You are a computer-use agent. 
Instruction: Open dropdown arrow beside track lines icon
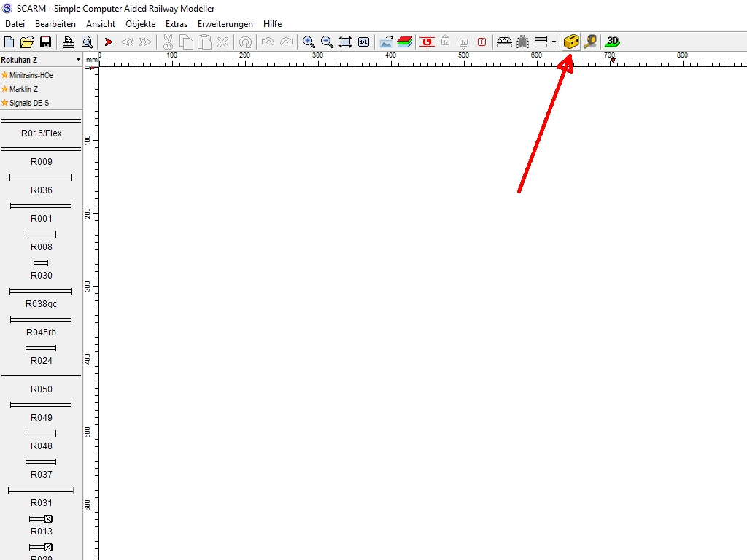click(554, 42)
